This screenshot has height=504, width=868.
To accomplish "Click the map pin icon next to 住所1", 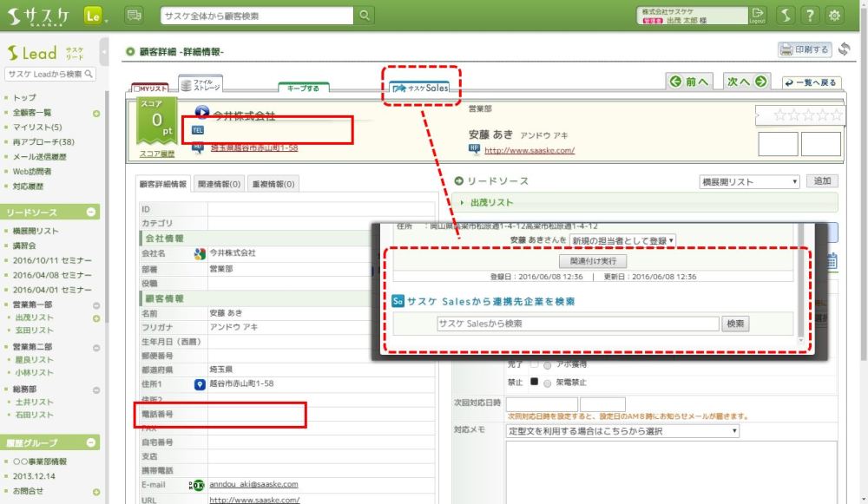I will point(199,383).
